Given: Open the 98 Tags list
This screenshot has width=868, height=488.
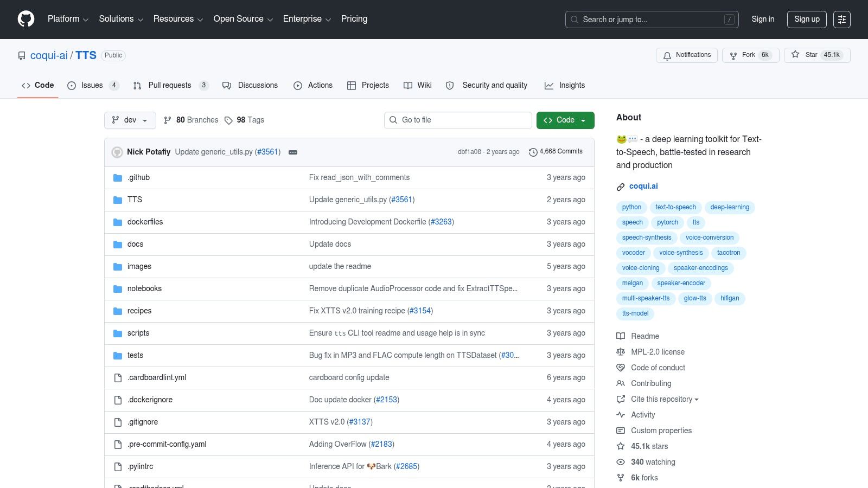Looking at the screenshot, I should tap(244, 120).
